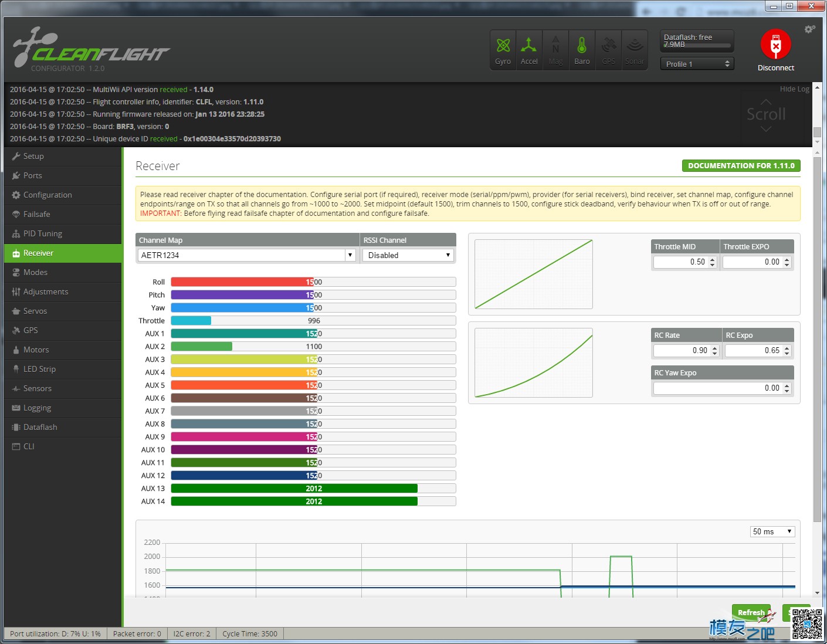The image size is (827, 644).
Task: Increase Throttle EXPO with stepper arrow
Action: tap(787, 259)
